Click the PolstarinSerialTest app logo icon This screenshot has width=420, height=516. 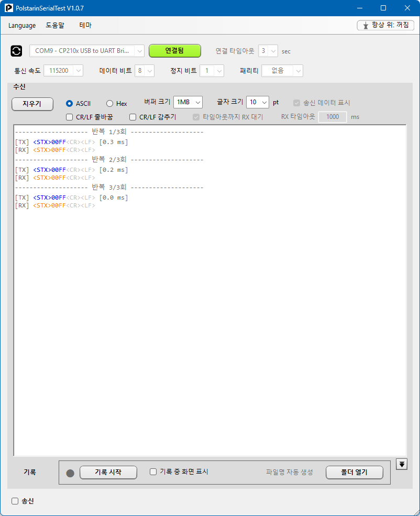pyautogui.click(x=9, y=8)
